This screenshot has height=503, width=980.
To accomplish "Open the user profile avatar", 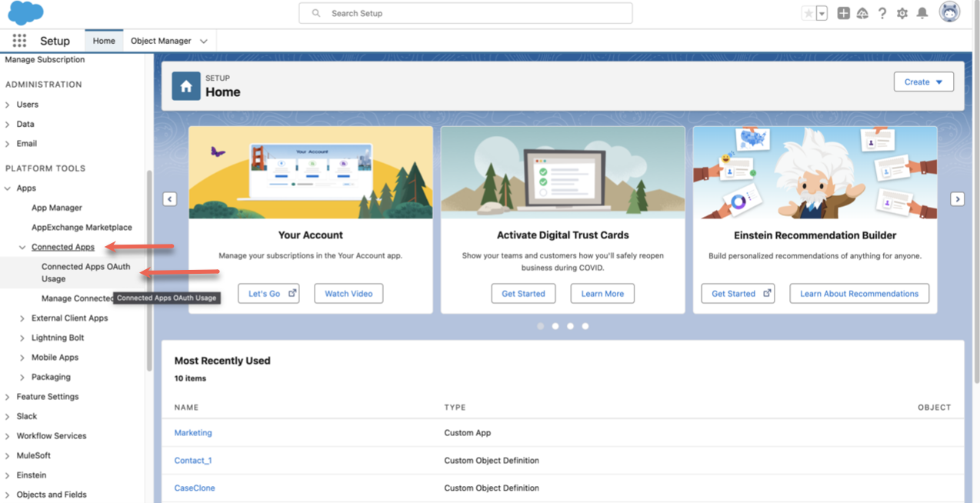I will 950,12.
